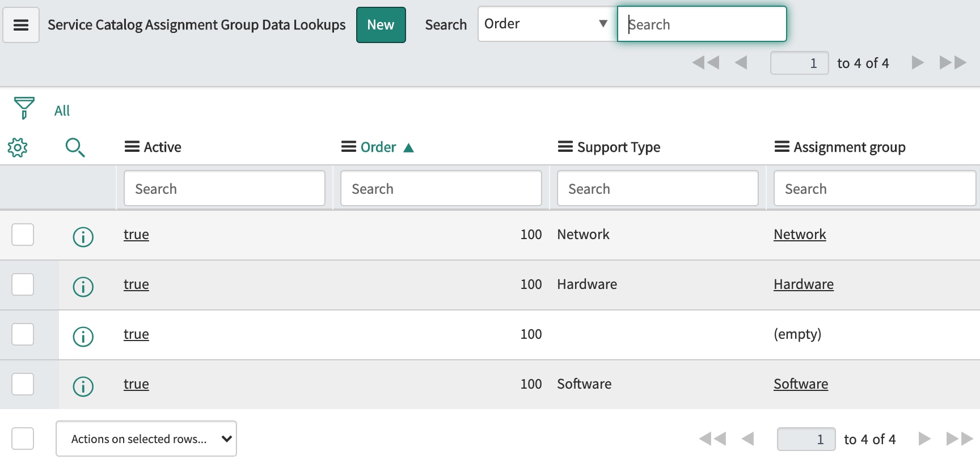Click the filter funnel icon
The width and height of the screenshot is (980, 468).
pos(24,108)
